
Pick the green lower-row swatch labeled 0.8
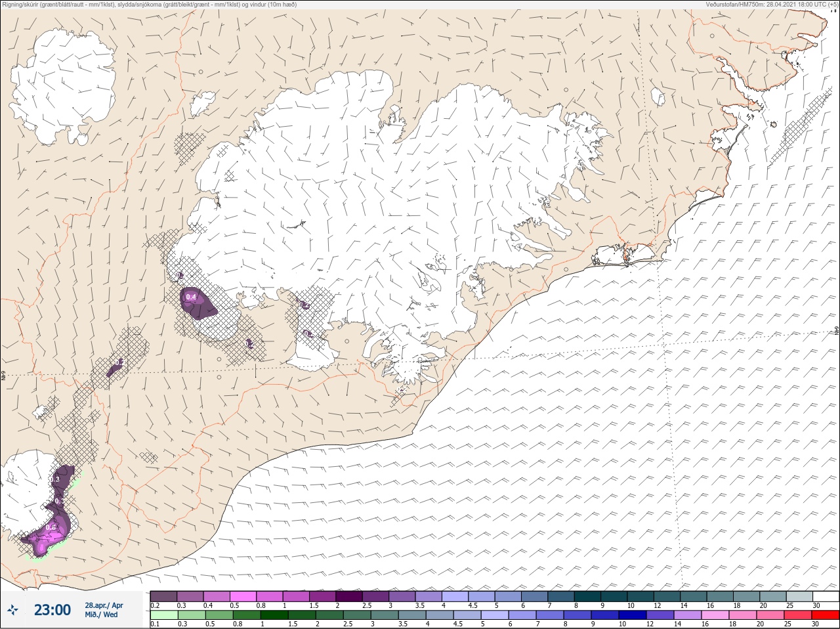(247, 615)
